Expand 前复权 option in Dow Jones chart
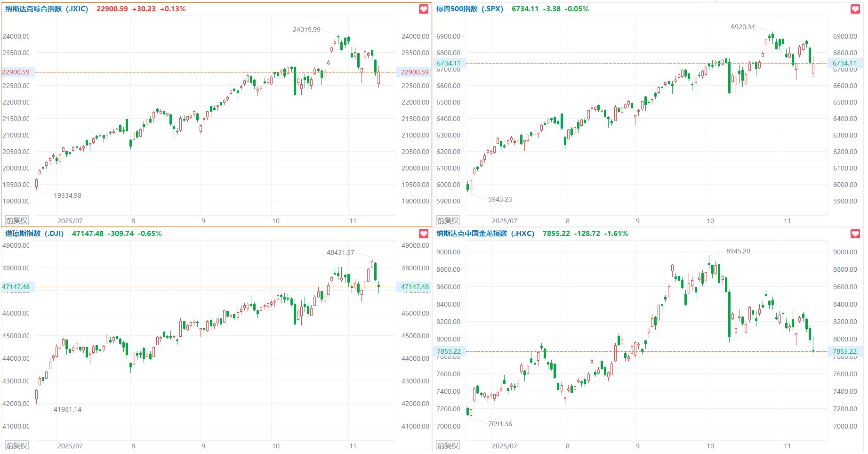The image size is (868, 454). click(16, 446)
